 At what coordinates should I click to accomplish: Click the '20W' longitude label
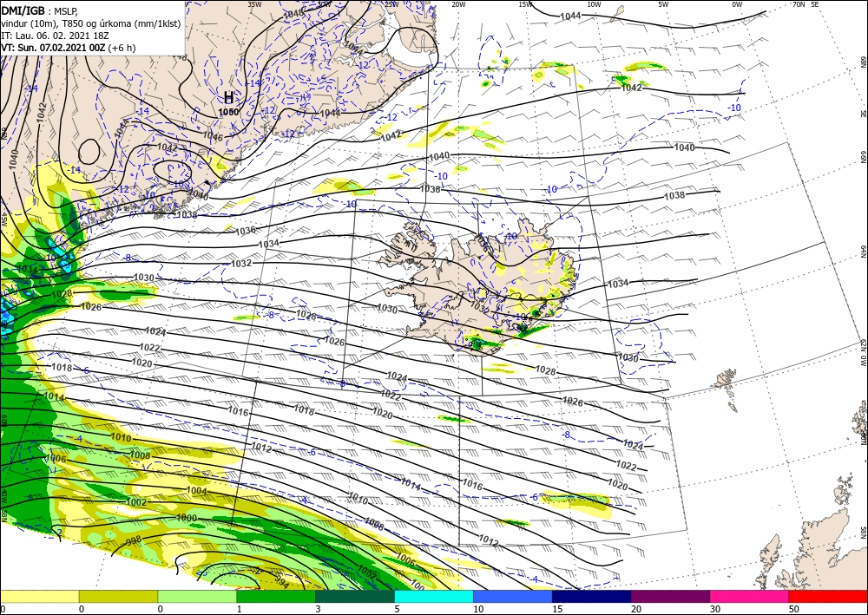(x=458, y=4)
